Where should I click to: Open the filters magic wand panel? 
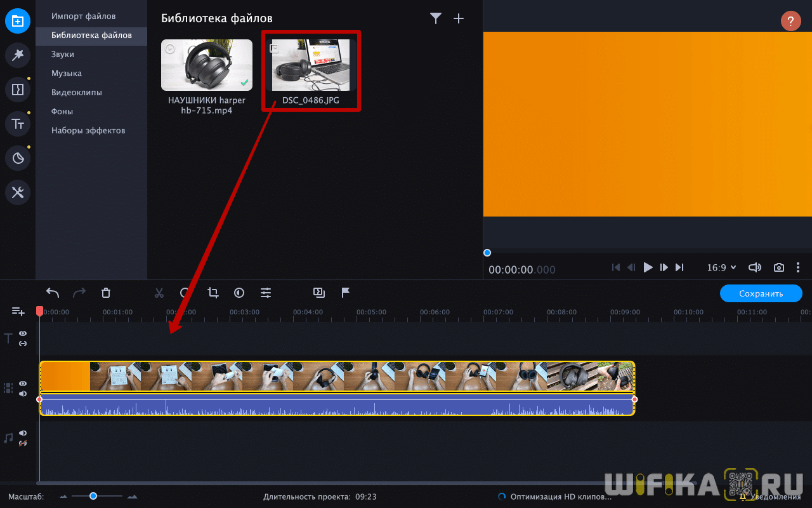[18, 55]
